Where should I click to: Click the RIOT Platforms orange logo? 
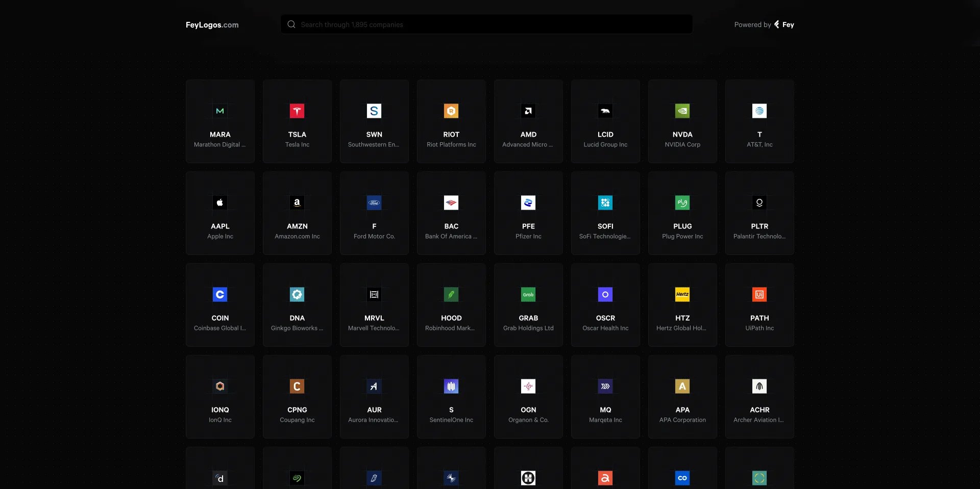click(x=451, y=111)
